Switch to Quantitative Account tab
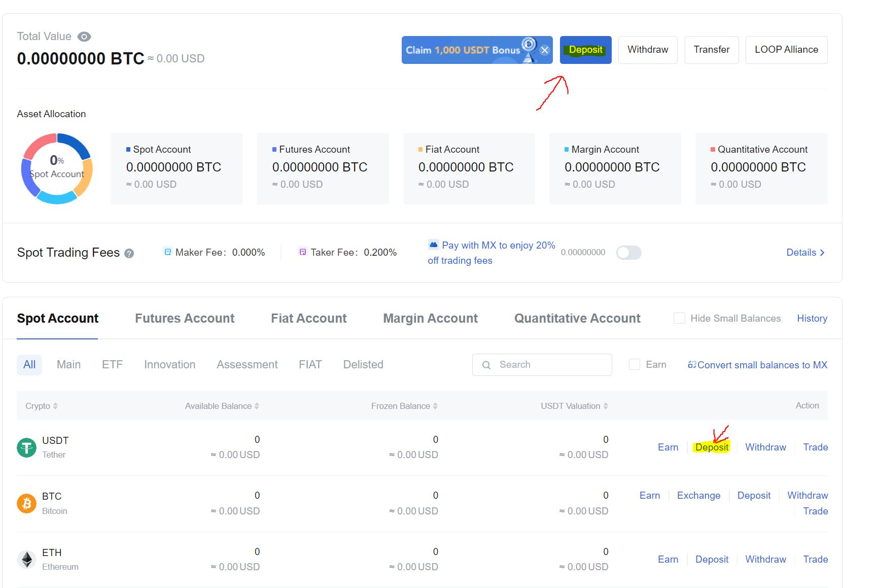Screen dimensions: 878x588 [577, 319]
